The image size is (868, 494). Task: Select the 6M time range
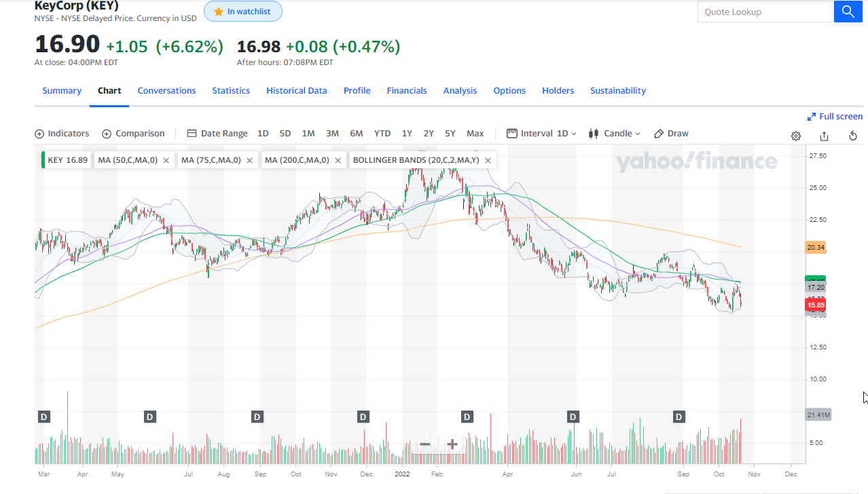[356, 134]
